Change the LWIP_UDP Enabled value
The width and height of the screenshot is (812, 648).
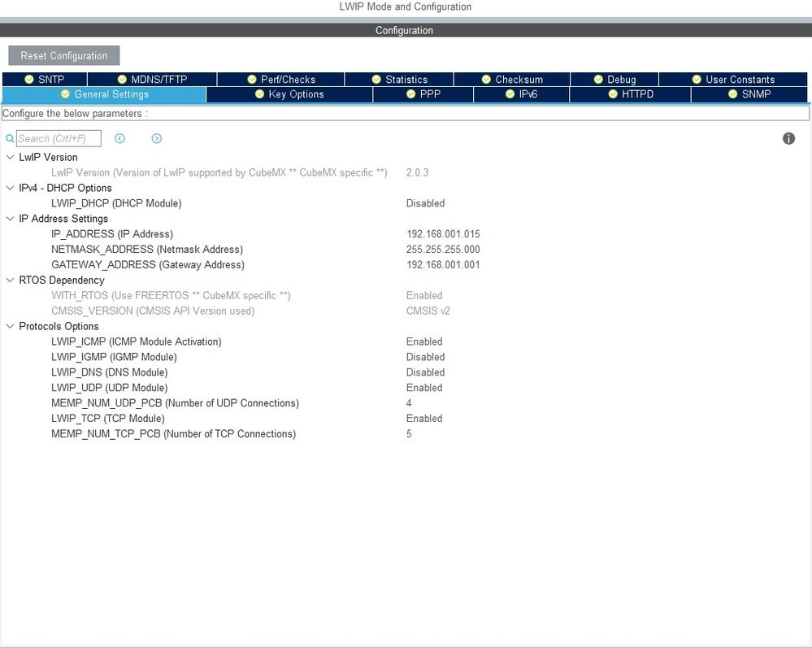pyautogui.click(x=424, y=388)
